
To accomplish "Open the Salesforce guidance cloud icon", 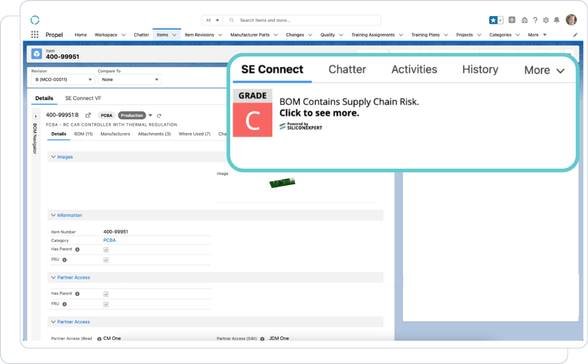I will 524,20.
